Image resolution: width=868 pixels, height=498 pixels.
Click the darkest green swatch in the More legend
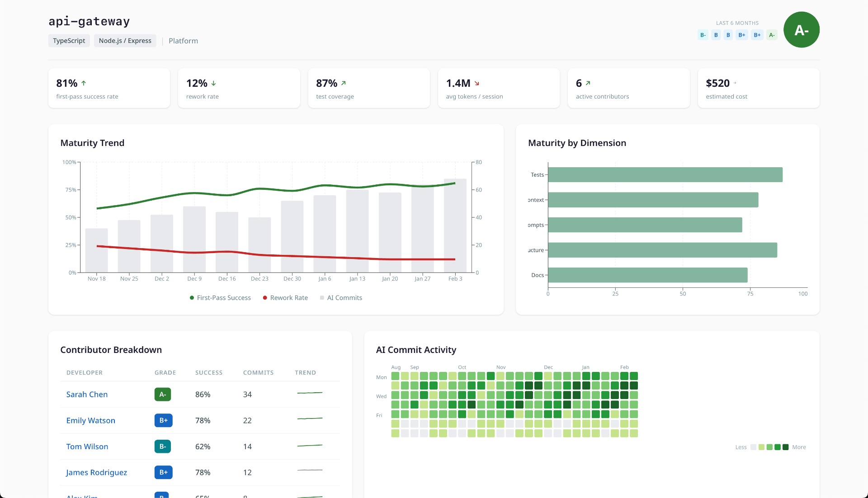click(x=785, y=447)
